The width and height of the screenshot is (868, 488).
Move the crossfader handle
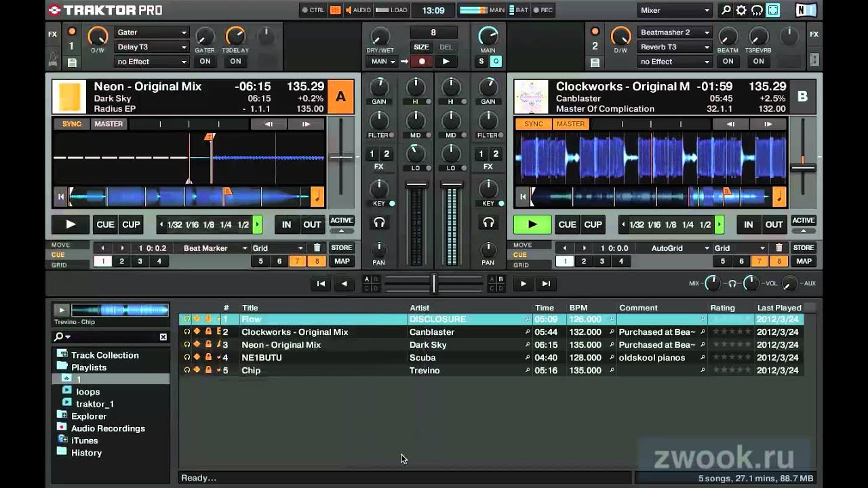434,284
